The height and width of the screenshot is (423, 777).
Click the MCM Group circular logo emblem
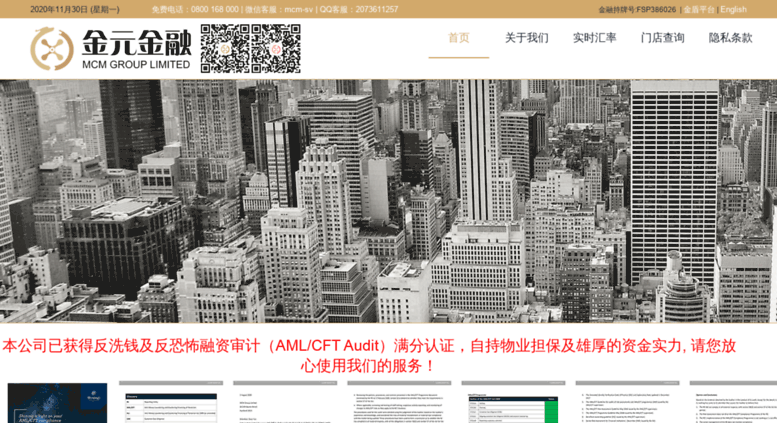click(52, 49)
